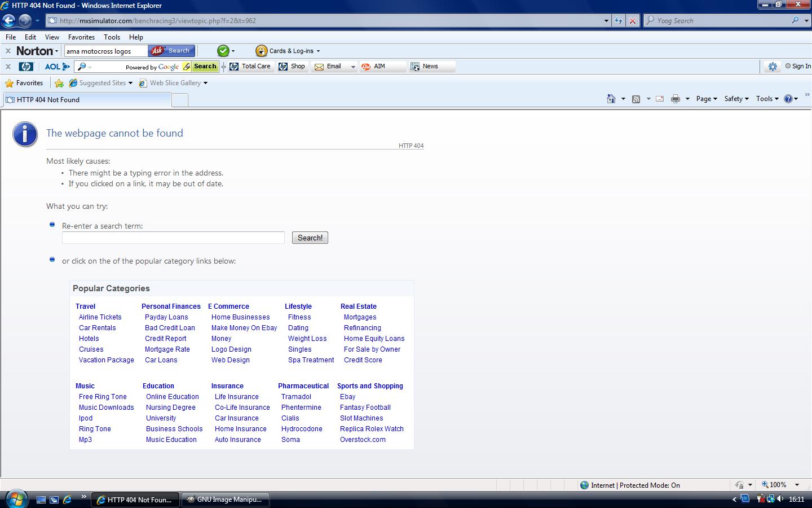Click the Print icon in command bar
The image size is (812, 508).
tap(675, 99)
